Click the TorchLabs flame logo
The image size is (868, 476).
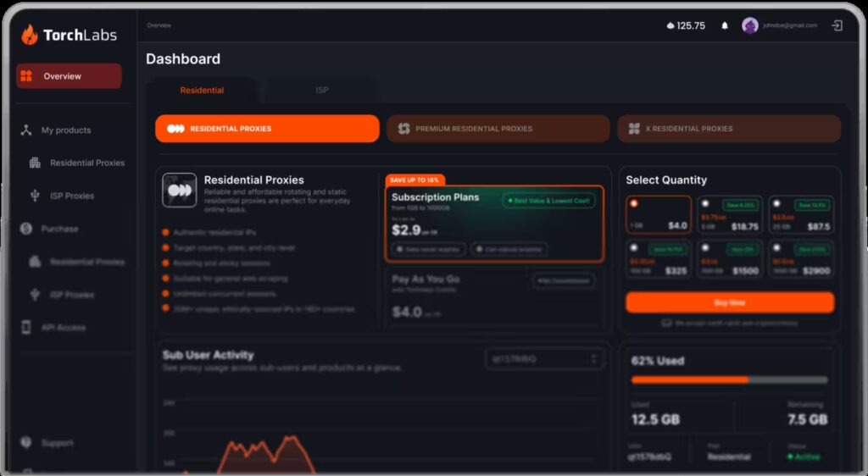(x=30, y=35)
